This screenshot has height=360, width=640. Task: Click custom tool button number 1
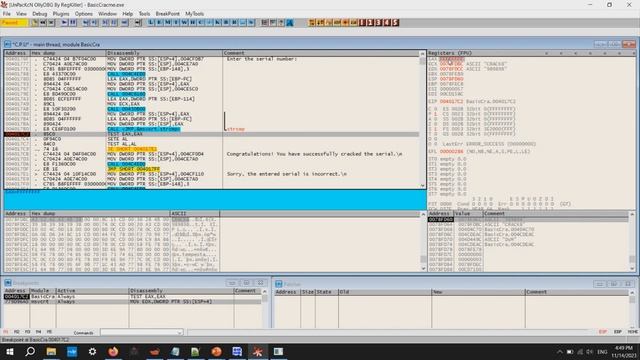point(362,22)
